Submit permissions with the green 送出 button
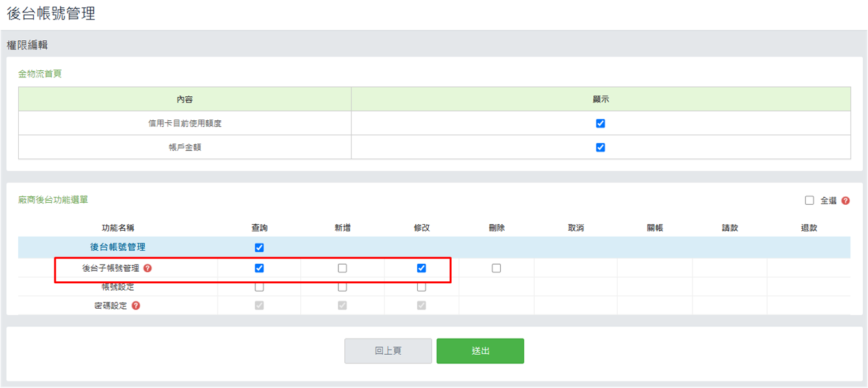 (x=480, y=351)
